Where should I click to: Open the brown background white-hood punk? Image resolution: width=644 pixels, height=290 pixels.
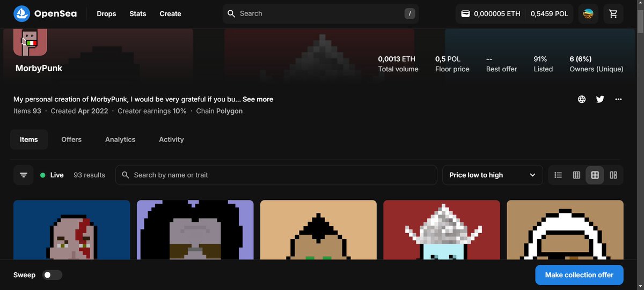pos(565,230)
